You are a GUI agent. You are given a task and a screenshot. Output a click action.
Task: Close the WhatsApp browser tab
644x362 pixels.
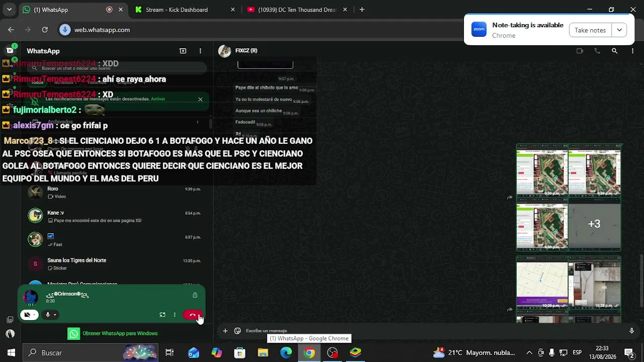click(121, 10)
